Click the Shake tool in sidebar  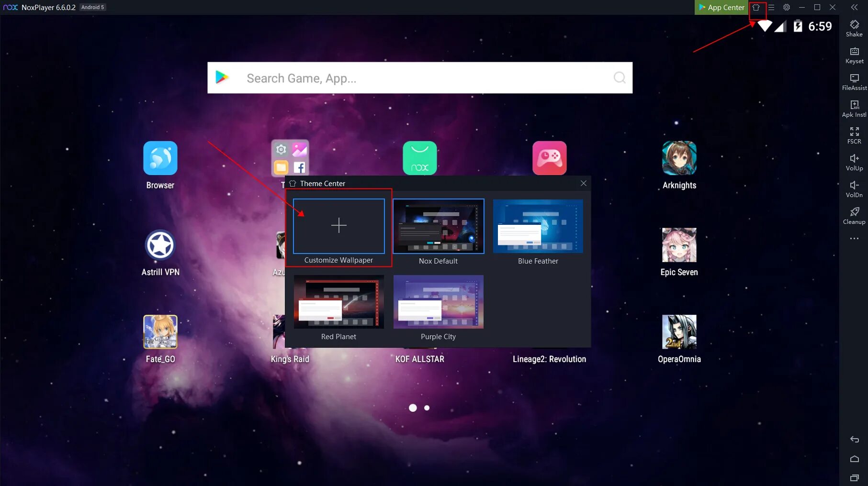coord(854,28)
